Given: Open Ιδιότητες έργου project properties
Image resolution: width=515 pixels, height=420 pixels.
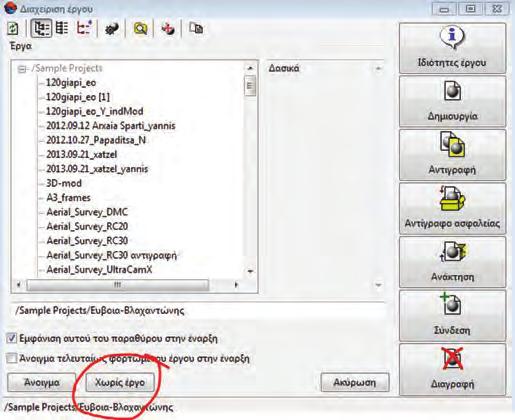Looking at the screenshot, I should (x=452, y=48).
